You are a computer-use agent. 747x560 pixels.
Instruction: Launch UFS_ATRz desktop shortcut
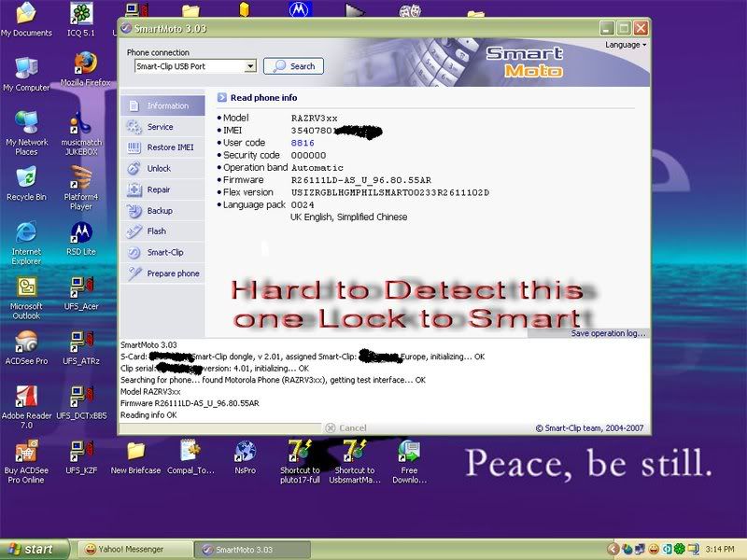pos(81,347)
